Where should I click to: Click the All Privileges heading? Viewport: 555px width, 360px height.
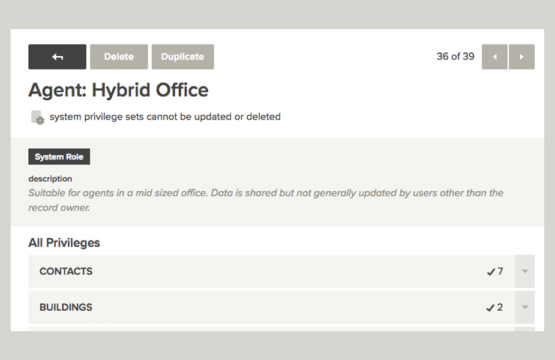click(x=64, y=243)
